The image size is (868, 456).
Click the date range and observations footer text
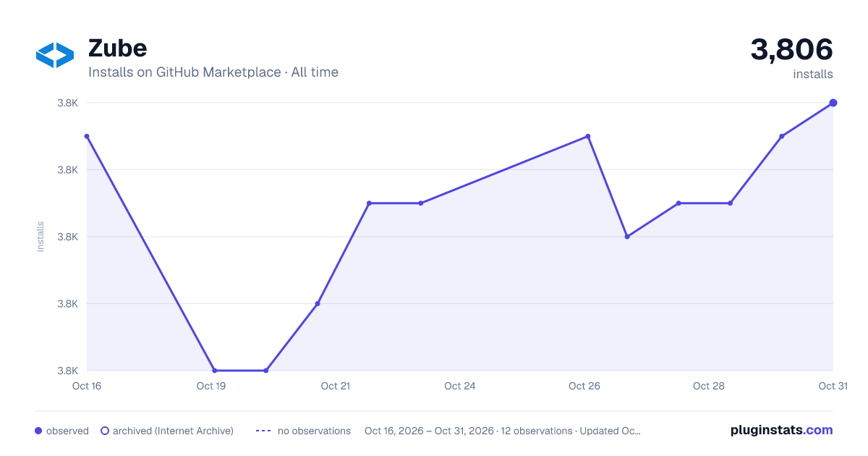[x=503, y=431]
